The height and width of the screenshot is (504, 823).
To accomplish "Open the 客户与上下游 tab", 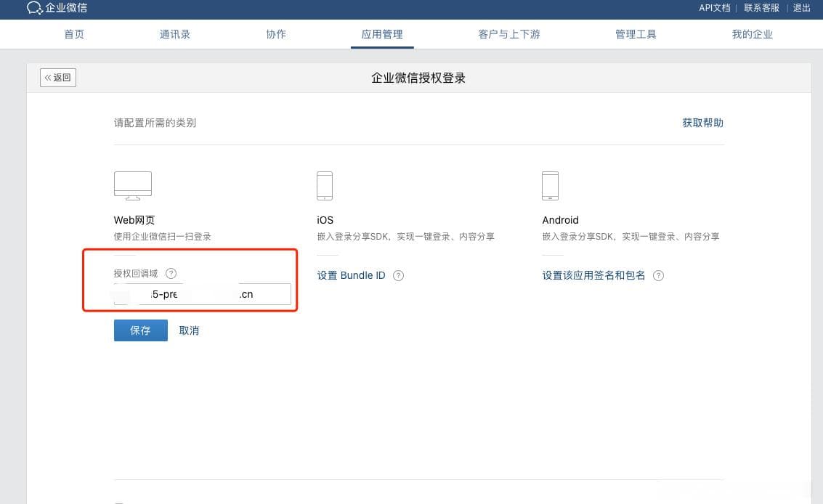I will (508, 34).
